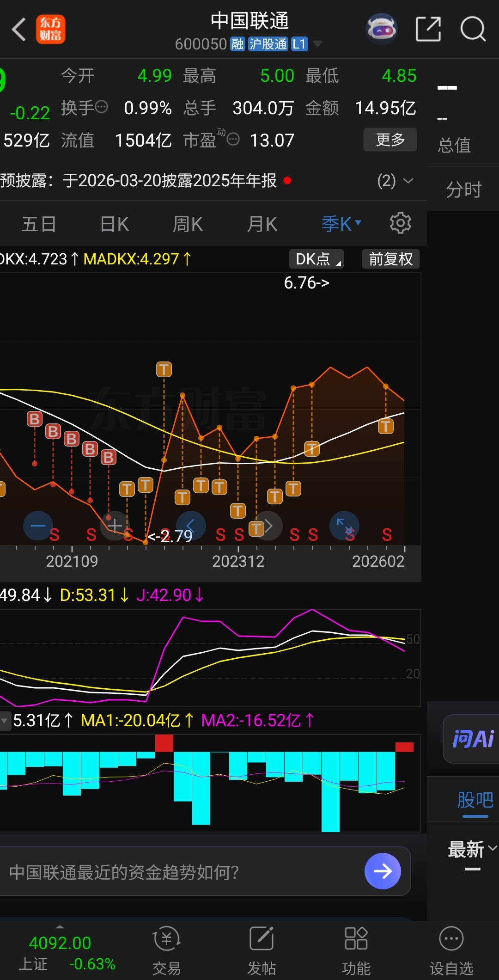The width and height of the screenshot is (499, 980).
Task: Enter fullscreen chart mode
Action: coord(344,526)
